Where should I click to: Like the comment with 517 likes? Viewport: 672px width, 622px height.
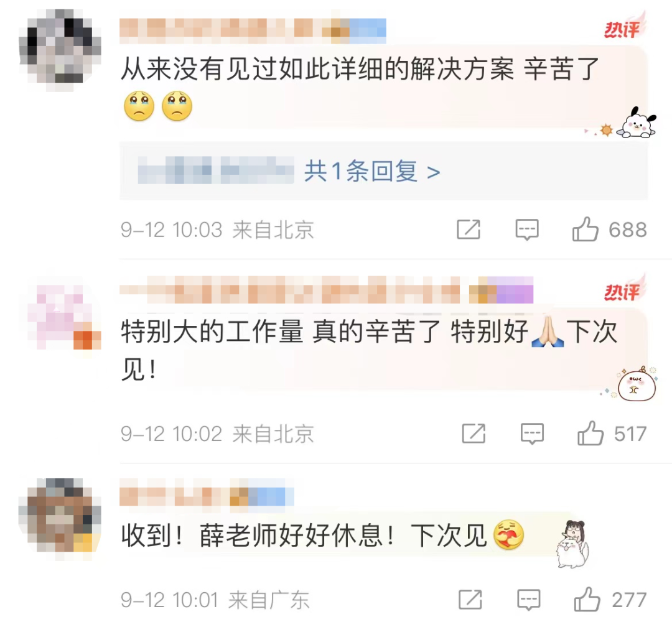[x=590, y=433]
